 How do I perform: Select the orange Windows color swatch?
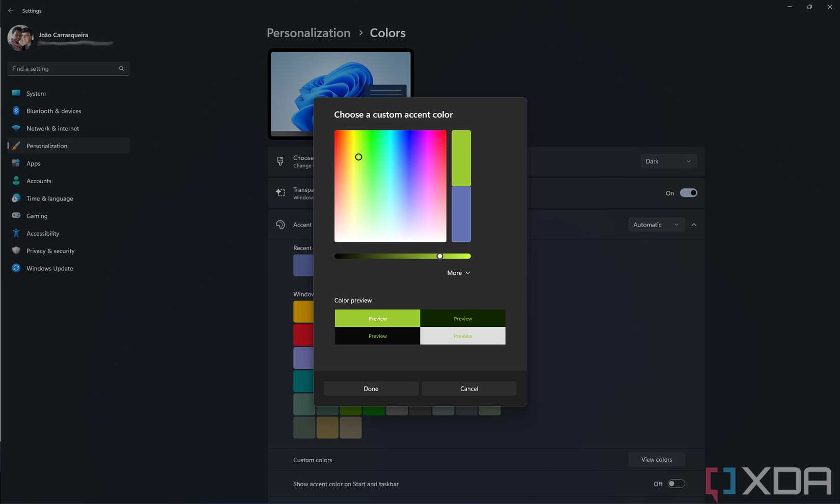click(303, 312)
